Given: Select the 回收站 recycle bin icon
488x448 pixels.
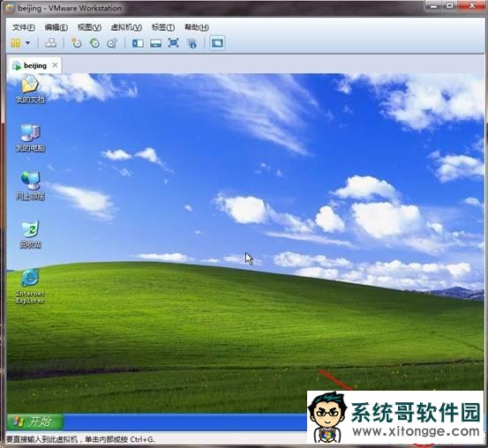Looking at the screenshot, I should [x=30, y=234].
